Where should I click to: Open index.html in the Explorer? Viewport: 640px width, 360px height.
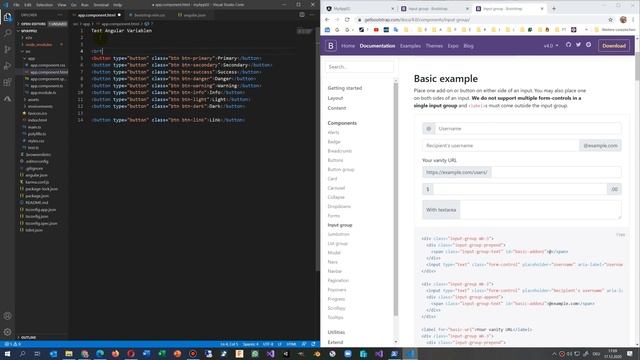(x=37, y=120)
